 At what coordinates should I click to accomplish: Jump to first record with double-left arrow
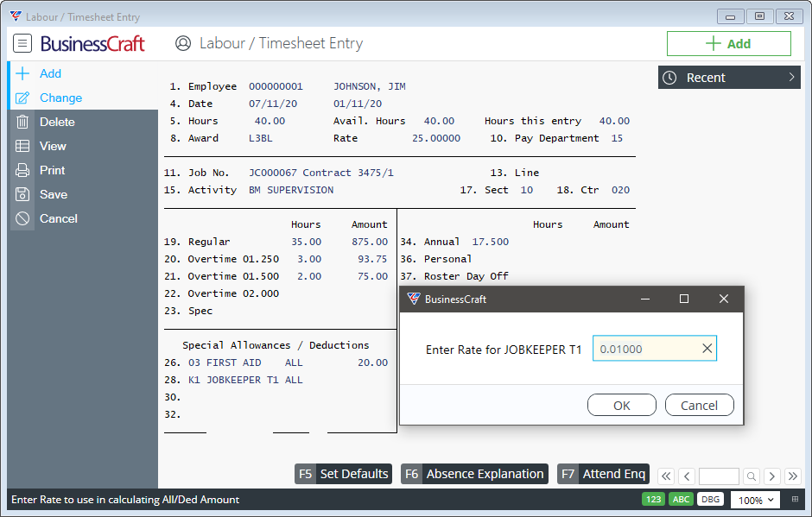point(666,476)
